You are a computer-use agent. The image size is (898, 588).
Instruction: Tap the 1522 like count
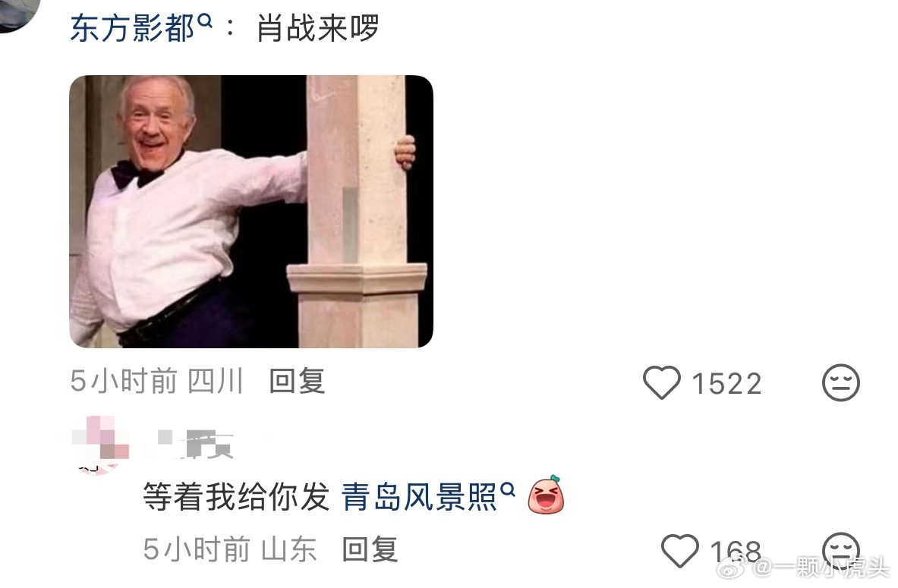[x=726, y=384]
